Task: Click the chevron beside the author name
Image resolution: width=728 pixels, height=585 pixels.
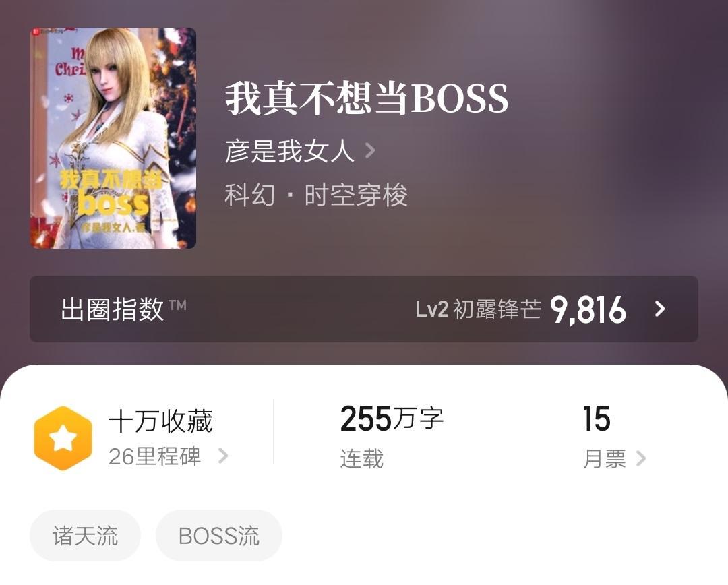Action: coord(369,151)
